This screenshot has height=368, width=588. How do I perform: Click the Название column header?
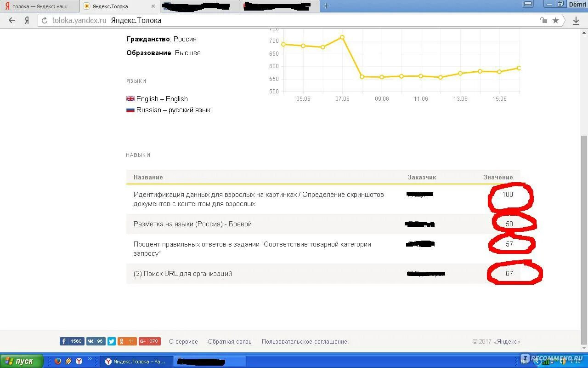pyautogui.click(x=148, y=177)
